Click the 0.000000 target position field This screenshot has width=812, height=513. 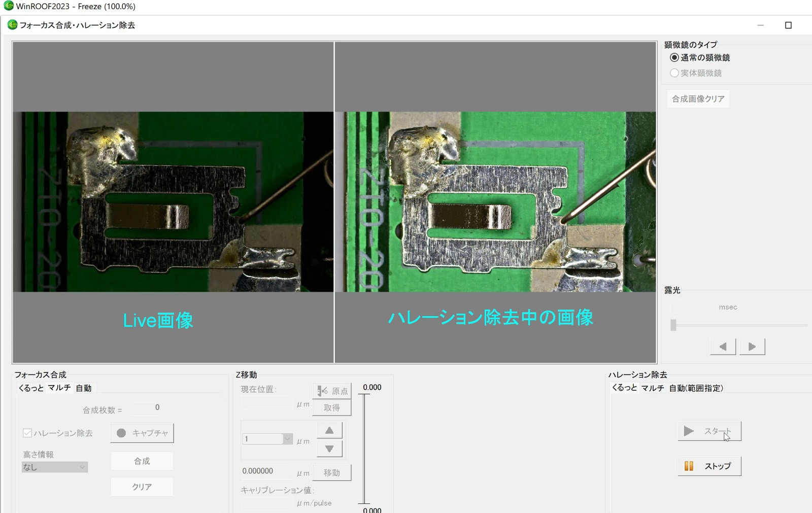[x=267, y=471]
